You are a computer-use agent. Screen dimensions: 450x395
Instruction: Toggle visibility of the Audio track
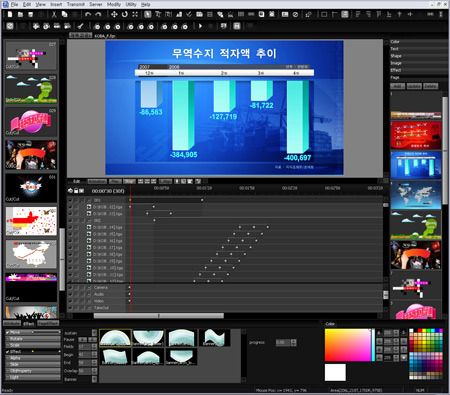(70, 294)
